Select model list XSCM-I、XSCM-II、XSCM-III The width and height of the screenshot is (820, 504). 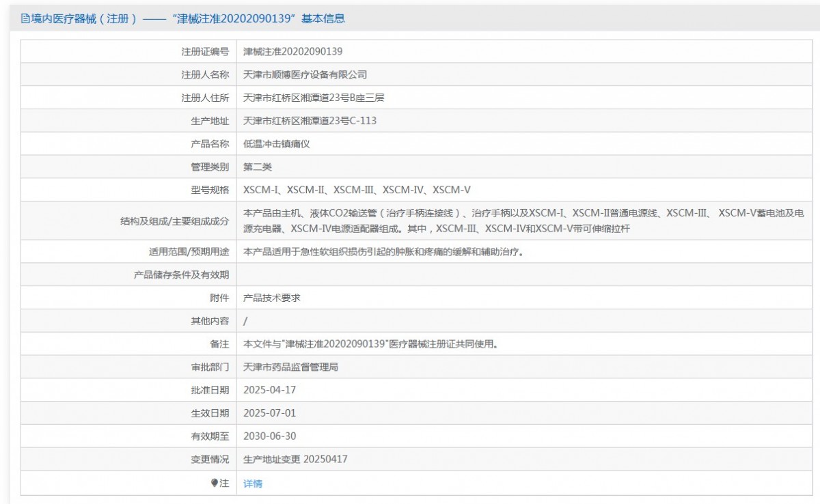(x=357, y=190)
